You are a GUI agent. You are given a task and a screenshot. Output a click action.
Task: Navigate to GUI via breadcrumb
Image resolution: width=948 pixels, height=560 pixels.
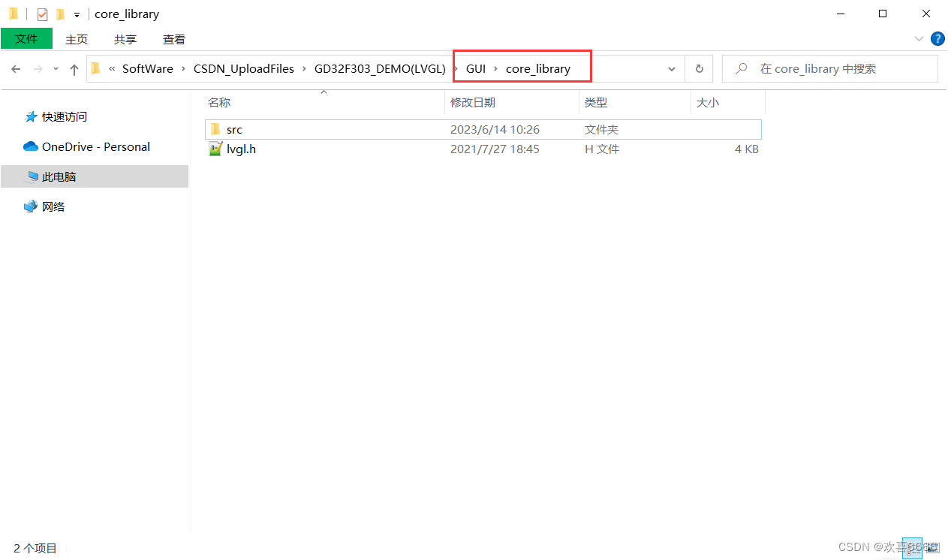coord(475,68)
